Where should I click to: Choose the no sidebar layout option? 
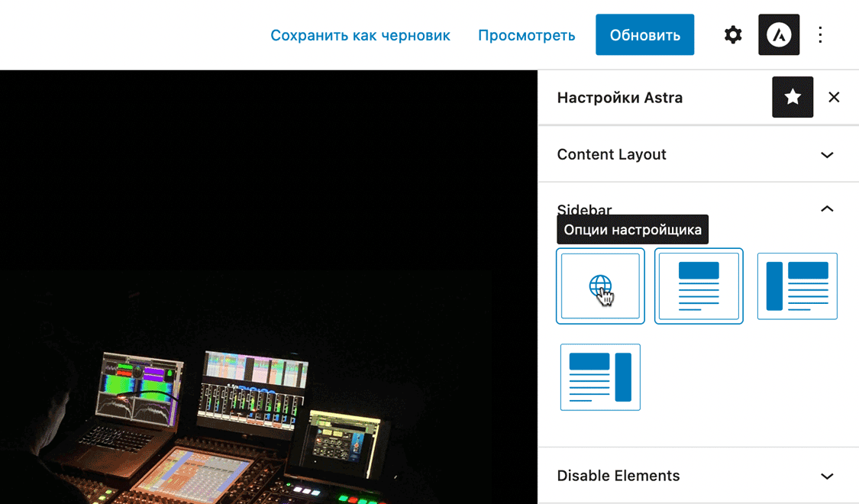[699, 286]
